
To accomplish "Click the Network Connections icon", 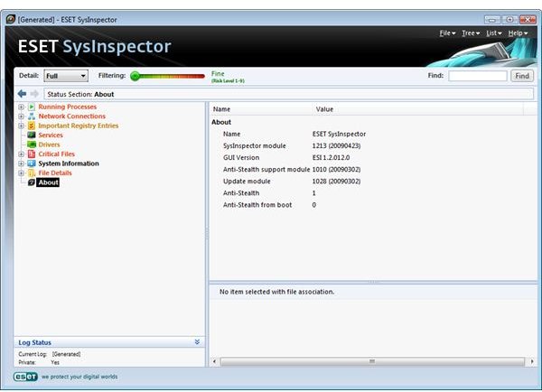I will (32, 117).
